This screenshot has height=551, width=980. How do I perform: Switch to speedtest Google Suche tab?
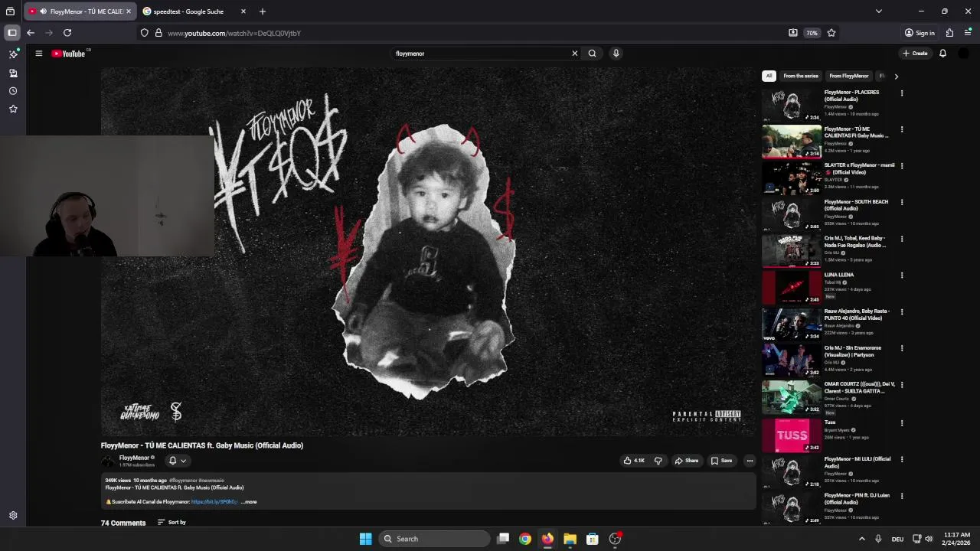pos(188,11)
